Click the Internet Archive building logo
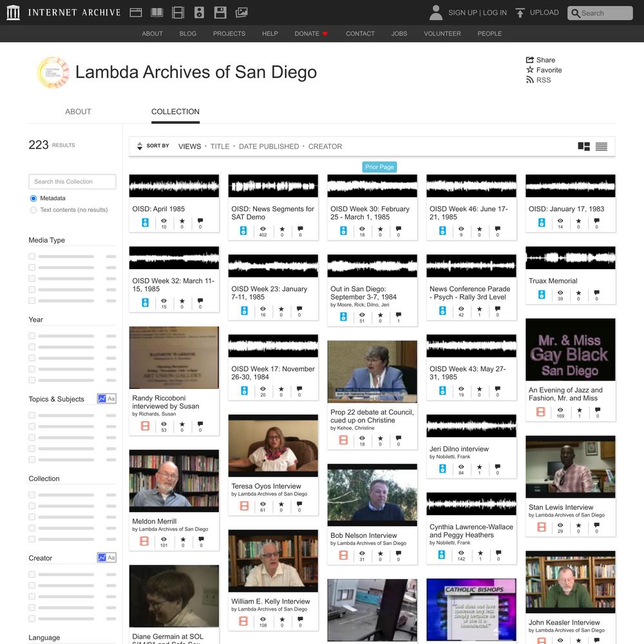The height and width of the screenshot is (644, 644). click(x=13, y=13)
